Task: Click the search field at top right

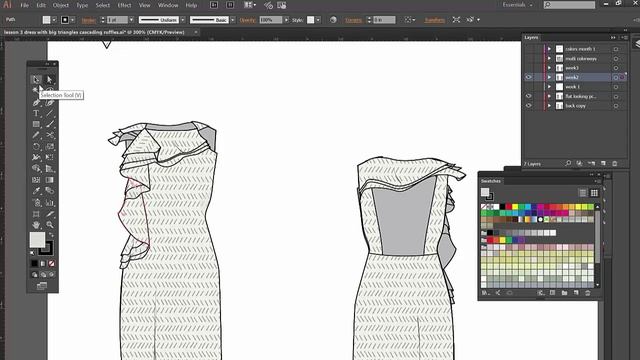Action: [x=569, y=5]
